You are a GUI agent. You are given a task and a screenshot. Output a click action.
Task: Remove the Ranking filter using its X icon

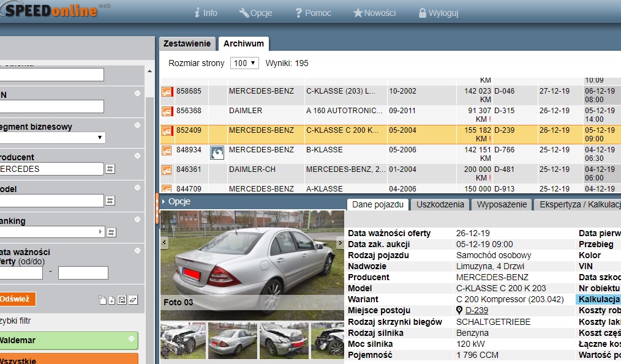(137, 220)
